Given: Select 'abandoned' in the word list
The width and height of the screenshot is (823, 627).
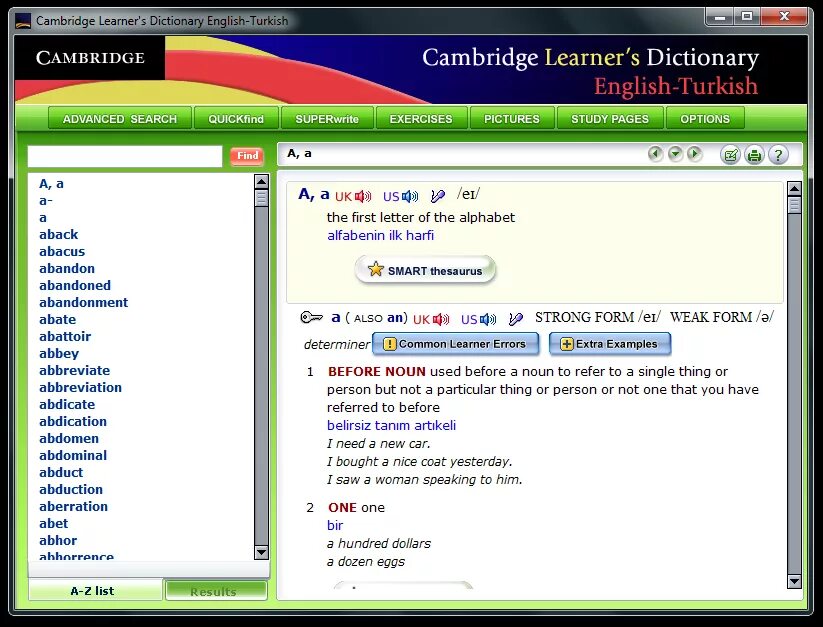Looking at the screenshot, I should pos(75,285).
